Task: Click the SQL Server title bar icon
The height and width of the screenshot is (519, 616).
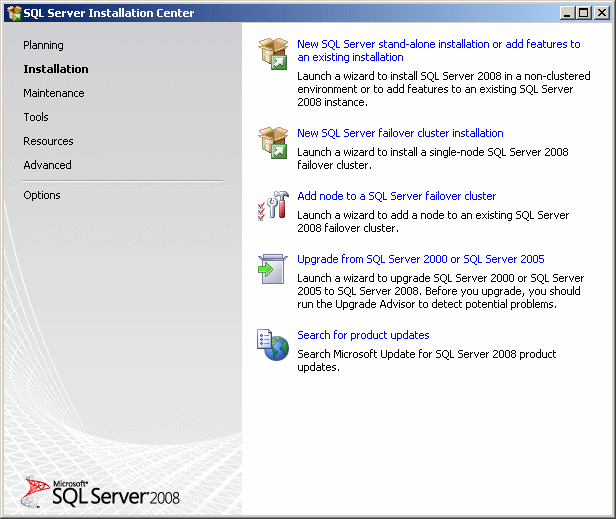Action: point(14,13)
